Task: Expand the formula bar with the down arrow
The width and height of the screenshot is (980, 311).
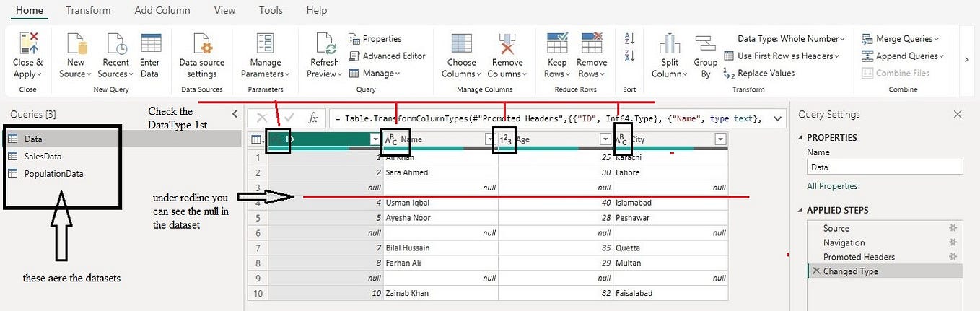Action: [x=777, y=118]
